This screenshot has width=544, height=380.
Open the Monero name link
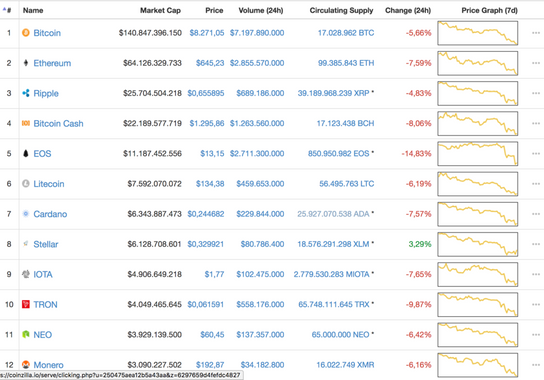pyautogui.click(x=48, y=365)
